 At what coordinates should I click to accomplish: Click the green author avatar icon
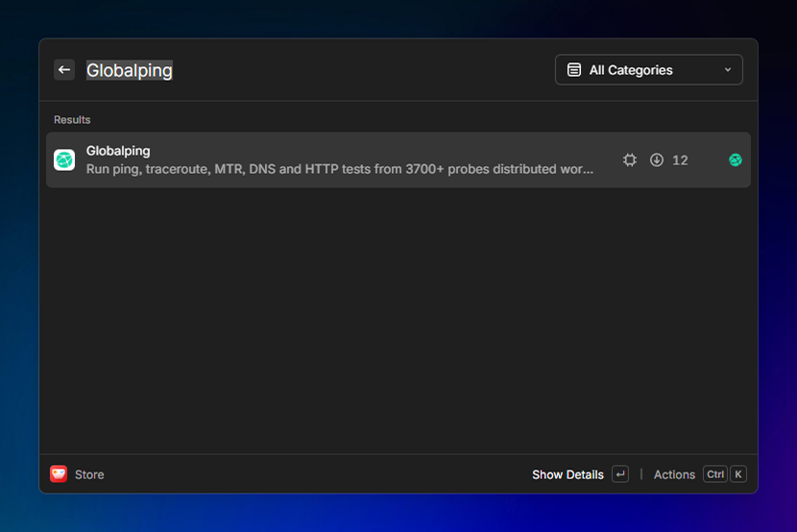pos(735,160)
